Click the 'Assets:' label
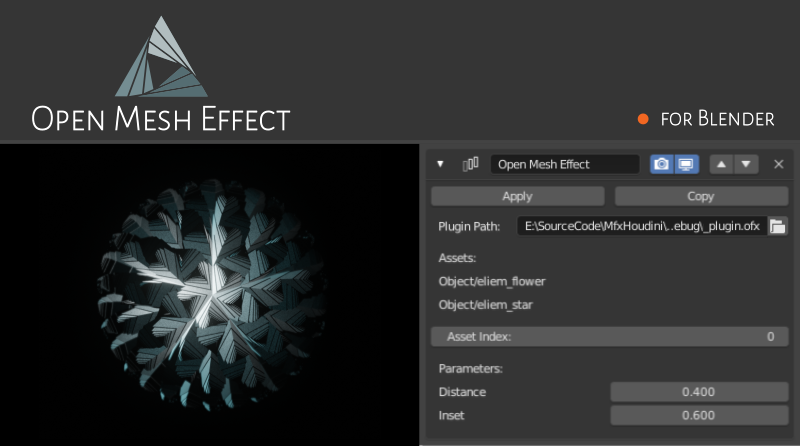This screenshot has height=446, width=800. pyautogui.click(x=457, y=258)
